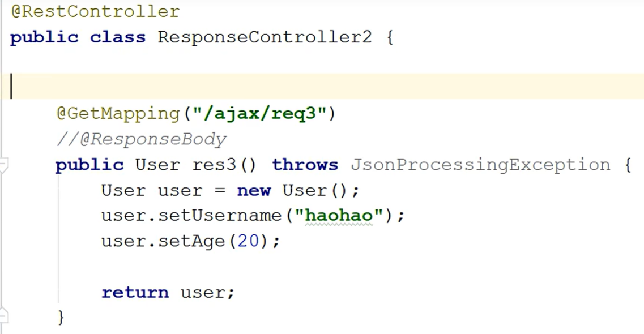Screen dimensions: 644x334
Task: Click the "haohao" string with the squiggly underline
Action: tap(339, 216)
